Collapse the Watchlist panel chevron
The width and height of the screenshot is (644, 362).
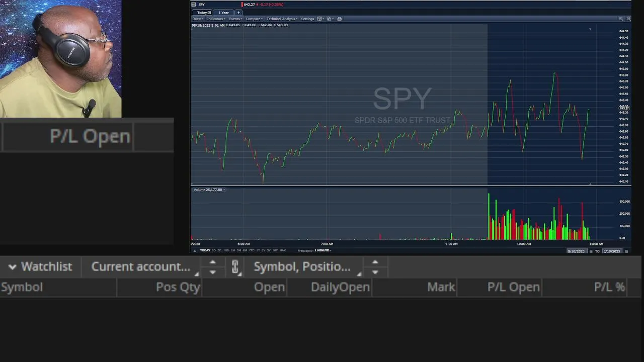point(13,267)
